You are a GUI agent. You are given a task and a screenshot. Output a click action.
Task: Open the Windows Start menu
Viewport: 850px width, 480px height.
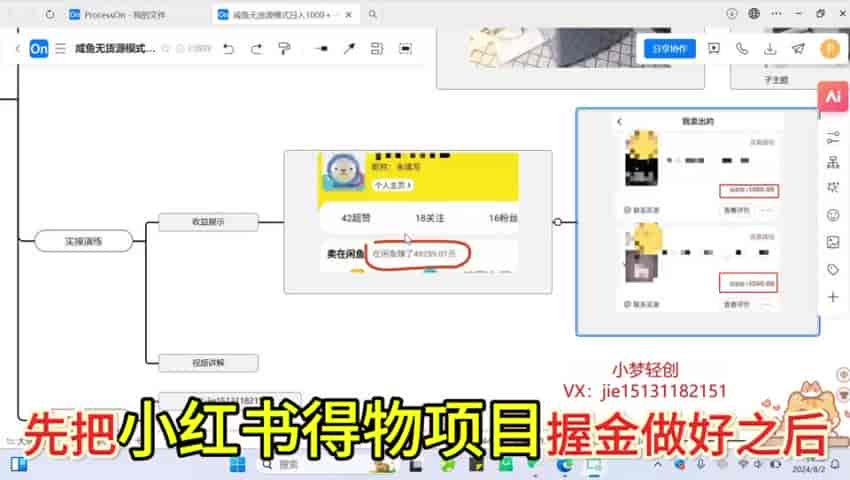point(237,465)
